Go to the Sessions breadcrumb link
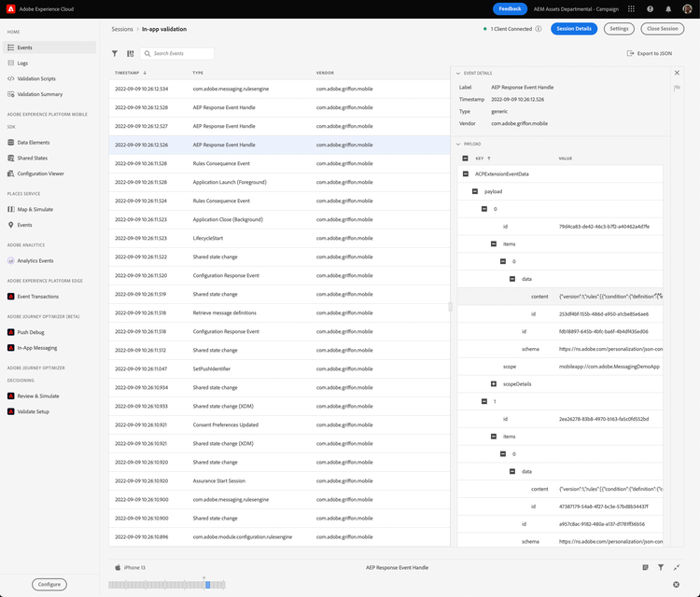This screenshot has width=700, height=597. tap(122, 29)
